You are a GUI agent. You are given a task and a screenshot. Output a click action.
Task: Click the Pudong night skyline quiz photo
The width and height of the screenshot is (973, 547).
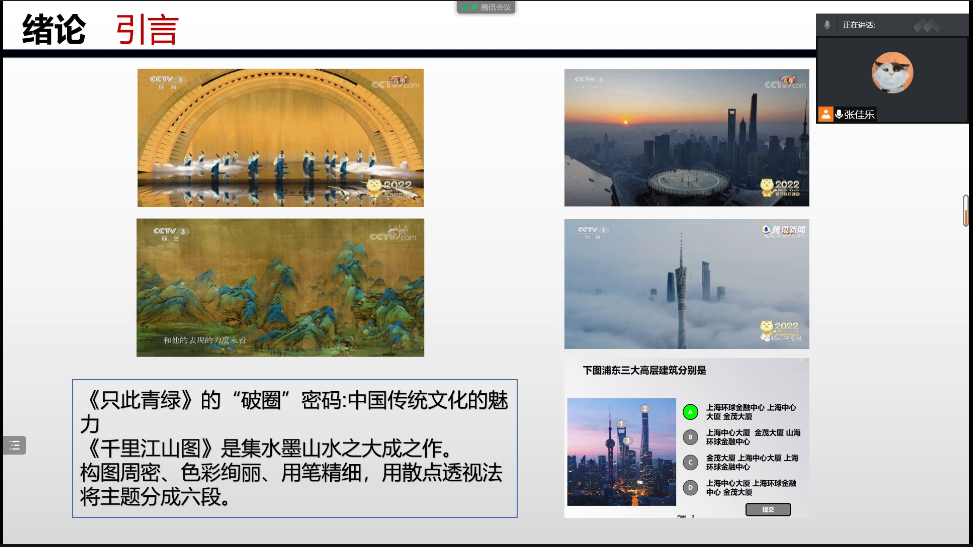click(621, 452)
